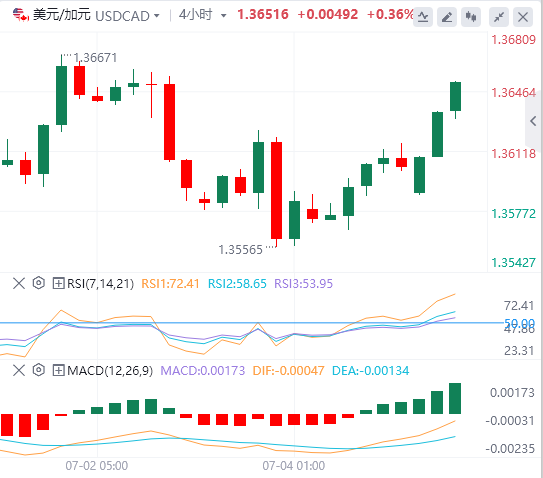The height and width of the screenshot is (478, 543).
Task: Open the 4小时 timeframe dropdown
Action: click(203, 15)
